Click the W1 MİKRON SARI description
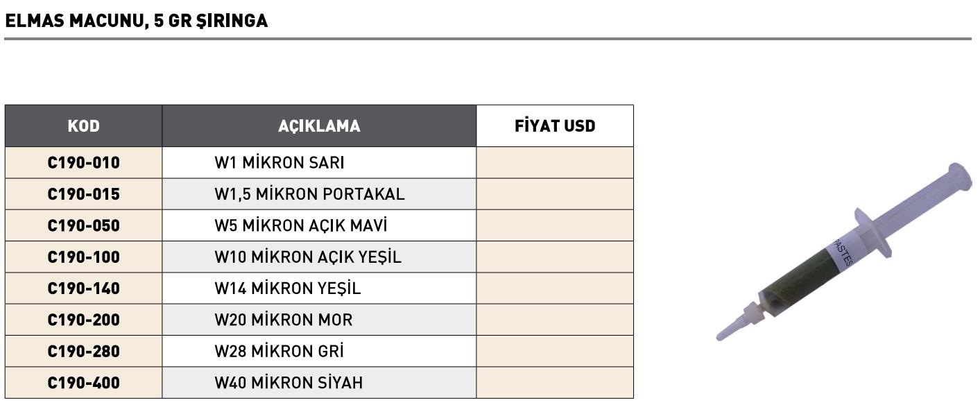 280,163
